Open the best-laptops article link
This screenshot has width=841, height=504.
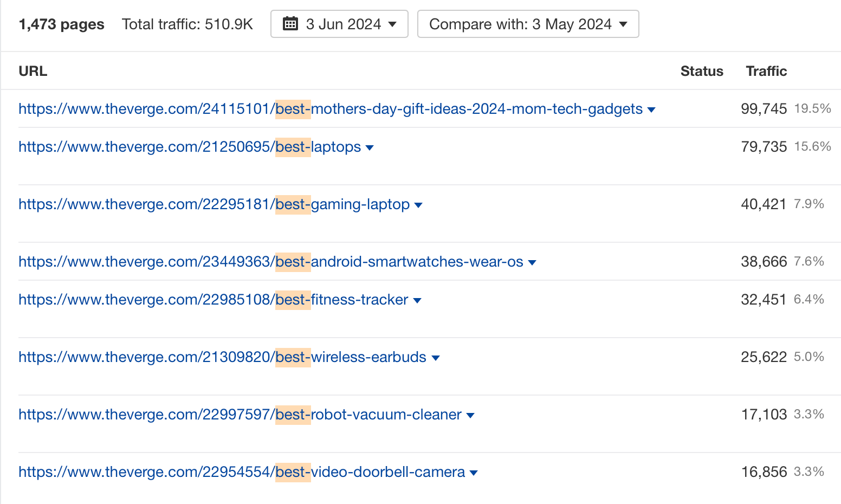(189, 147)
